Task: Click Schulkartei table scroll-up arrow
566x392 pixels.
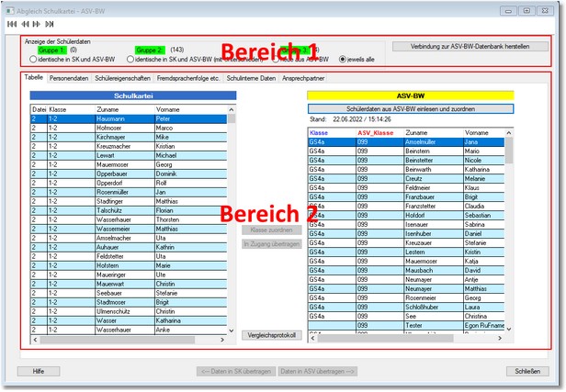Action: pyautogui.click(x=232, y=109)
